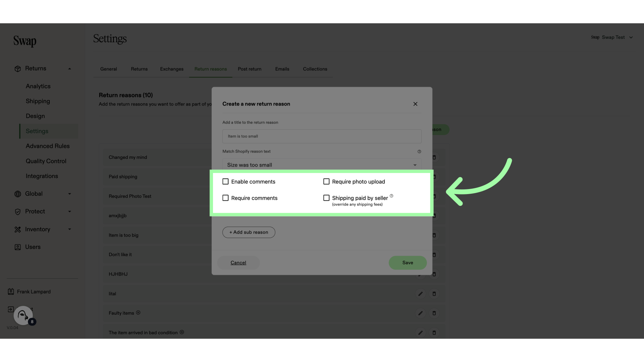Open the Collections tab

coord(315,69)
